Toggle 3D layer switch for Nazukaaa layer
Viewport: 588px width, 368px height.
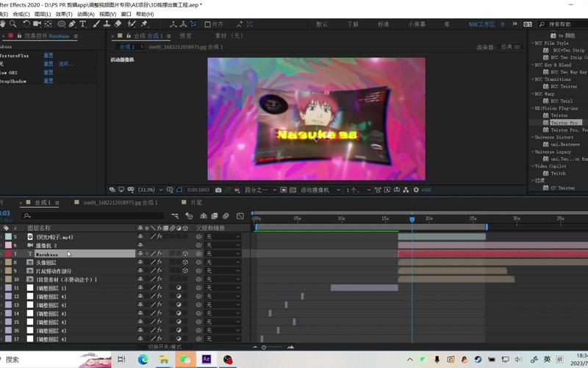point(186,254)
